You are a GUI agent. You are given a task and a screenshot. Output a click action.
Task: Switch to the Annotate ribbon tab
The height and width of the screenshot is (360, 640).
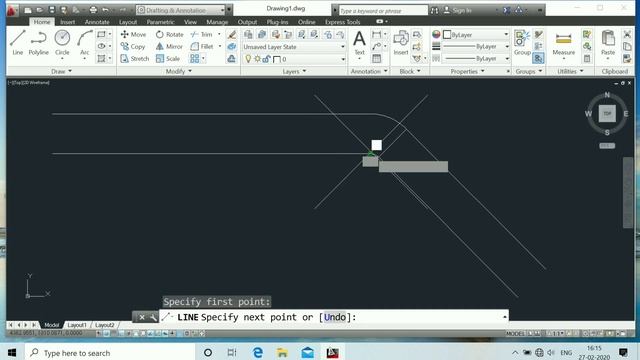(x=97, y=22)
